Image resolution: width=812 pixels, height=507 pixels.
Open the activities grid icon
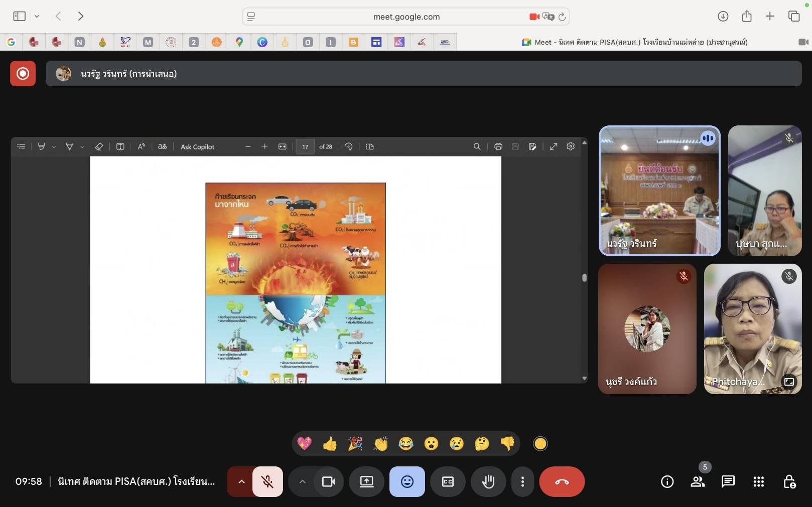point(758,481)
